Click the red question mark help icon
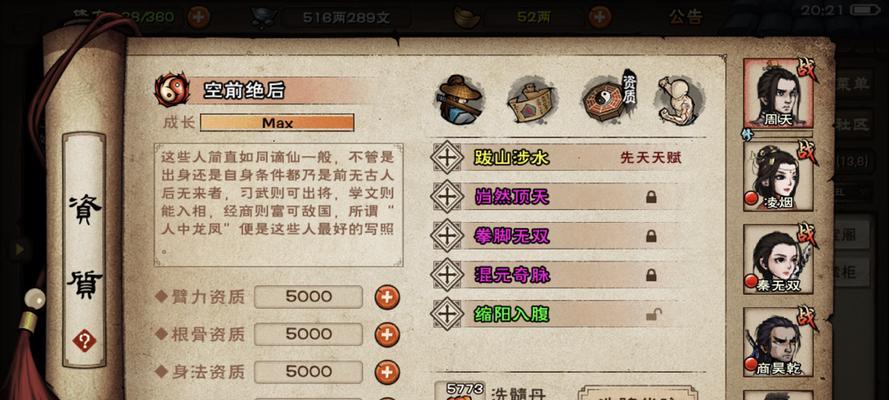 coord(84,341)
